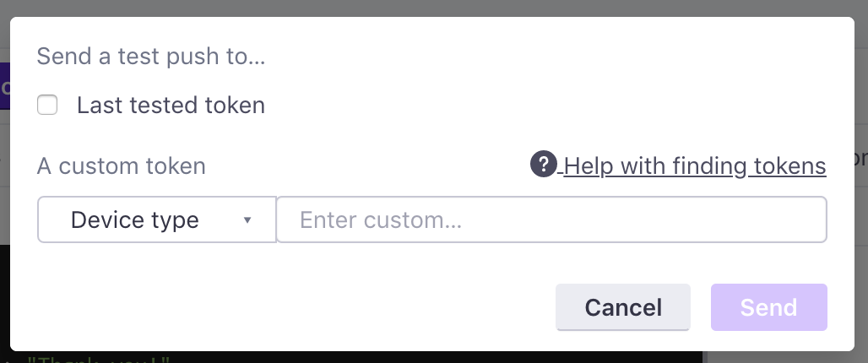Click the purple button behind the dialog's left edge
The height and width of the screenshot is (363, 868).
5,86
